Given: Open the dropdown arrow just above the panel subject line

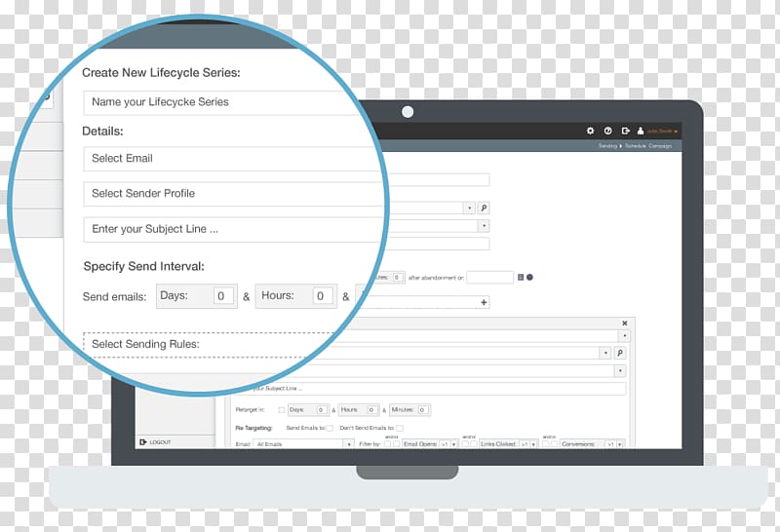Looking at the screenshot, I should pos(620,371).
